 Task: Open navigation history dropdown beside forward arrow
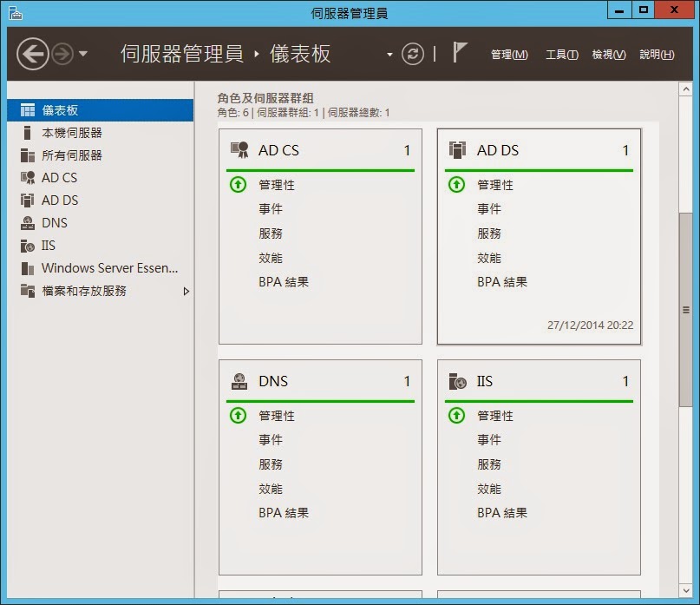pos(83,54)
